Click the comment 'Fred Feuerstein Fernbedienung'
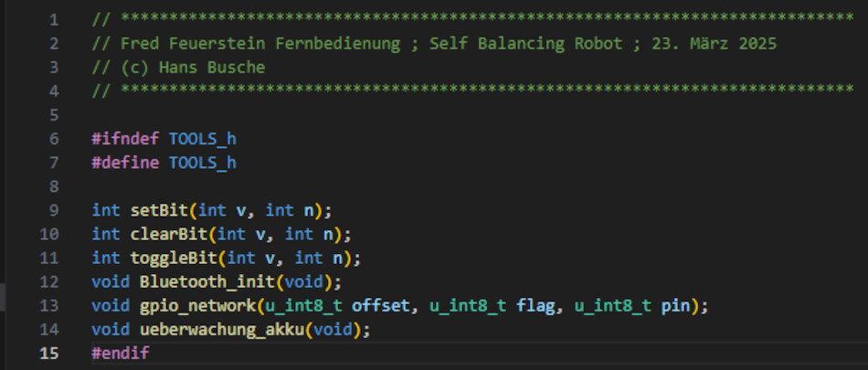 pyautogui.click(x=260, y=44)
